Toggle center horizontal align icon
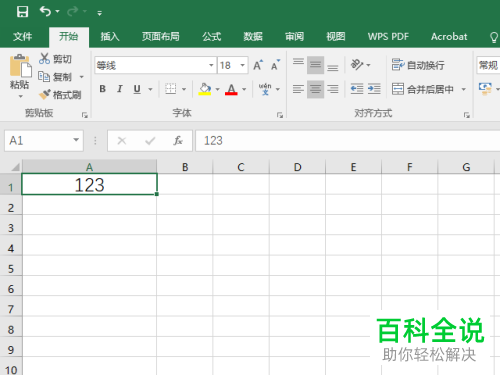 tap(315, 89)
